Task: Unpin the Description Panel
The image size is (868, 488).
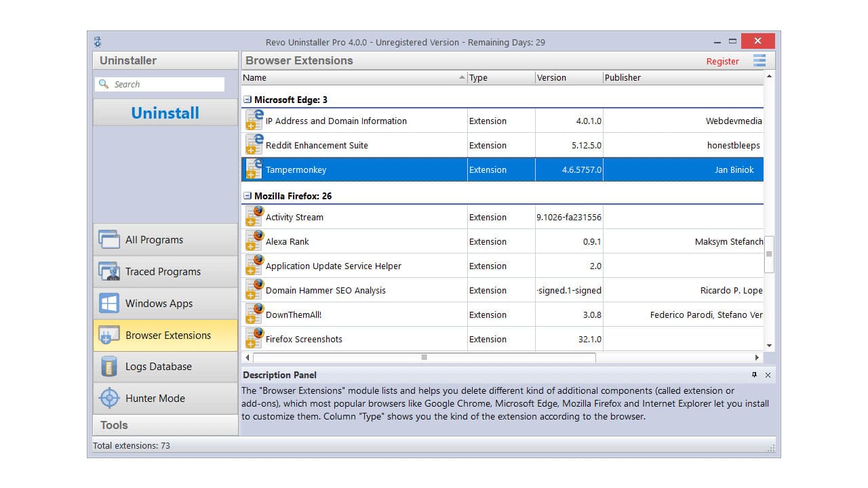Action: 755,375
